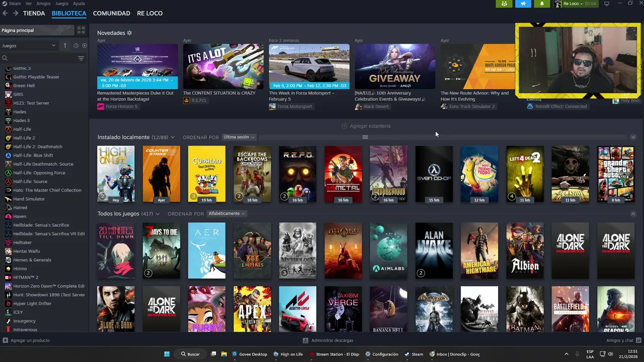Select Green Hell in the sidebar list
This screenshot has height=362, width=644.
click(24, 85)
